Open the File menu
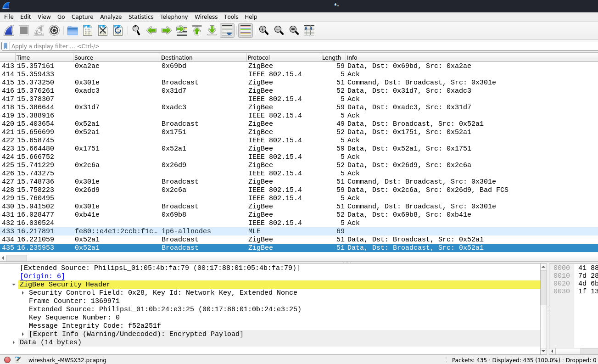598x364 pixels. 9,17
